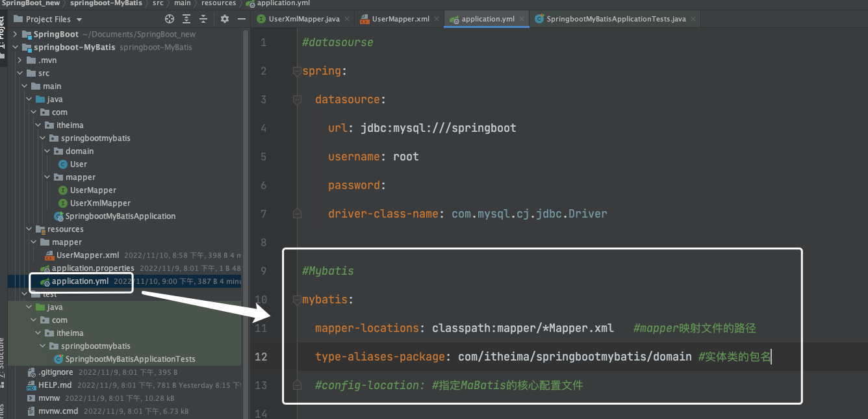This screenshot has width=868, height=419.
Task: Collapse the src folder node
Action: 20,73
